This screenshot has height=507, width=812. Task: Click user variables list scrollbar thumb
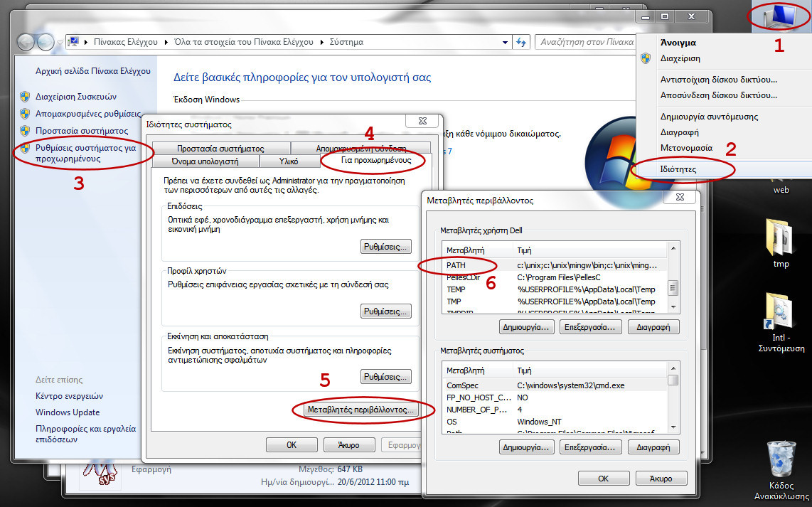pyautogui.click(x=673, y=287)
